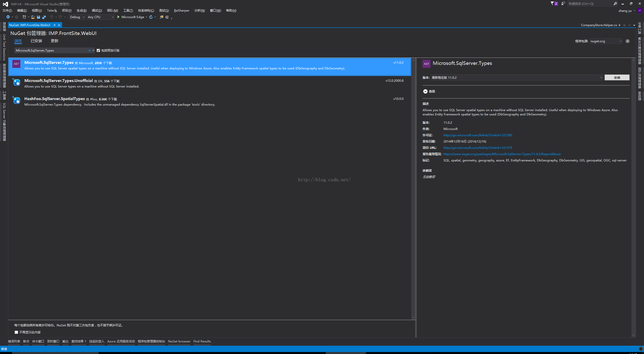
Task: Start debugging with the green play icon
Action: point(118,17)
